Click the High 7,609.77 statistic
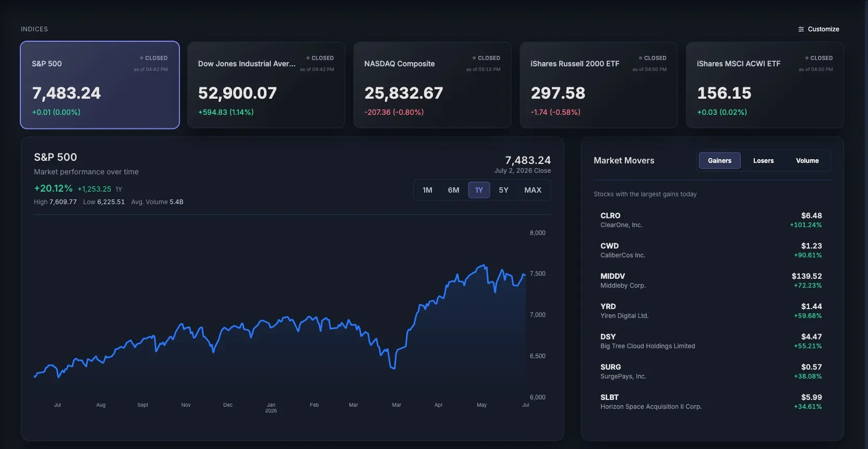The image size is (868, 449). pyautogui.click(x=55, y=202)
